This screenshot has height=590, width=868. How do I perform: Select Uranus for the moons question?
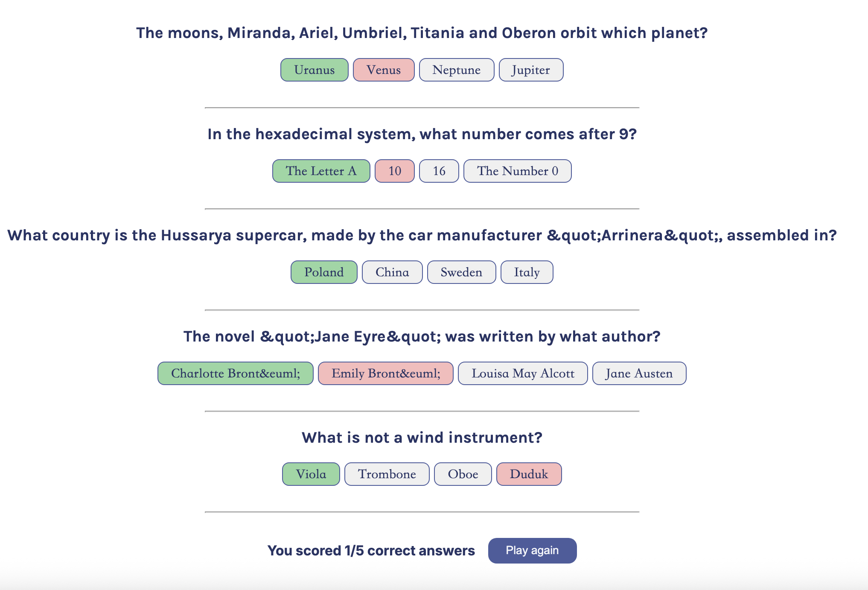(x=314, y=70)
